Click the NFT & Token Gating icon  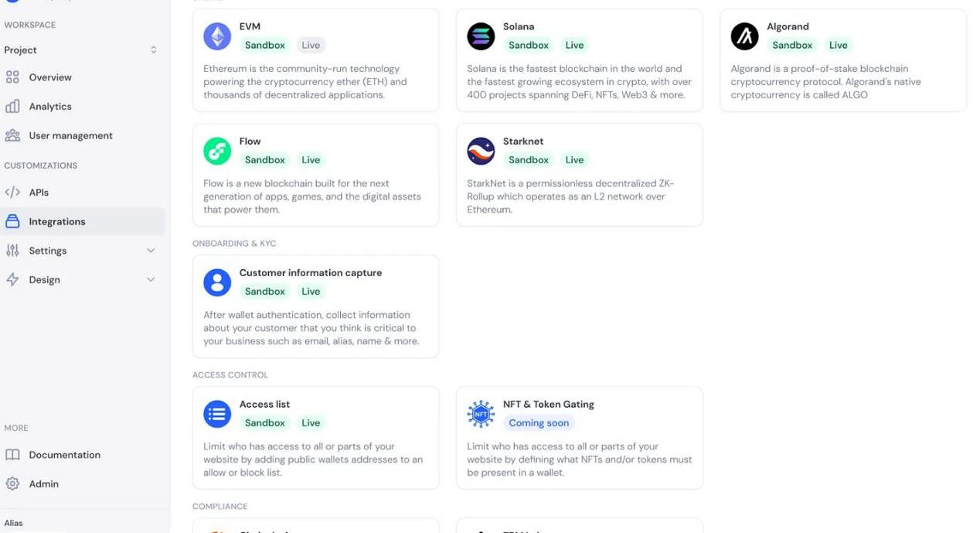481,414
